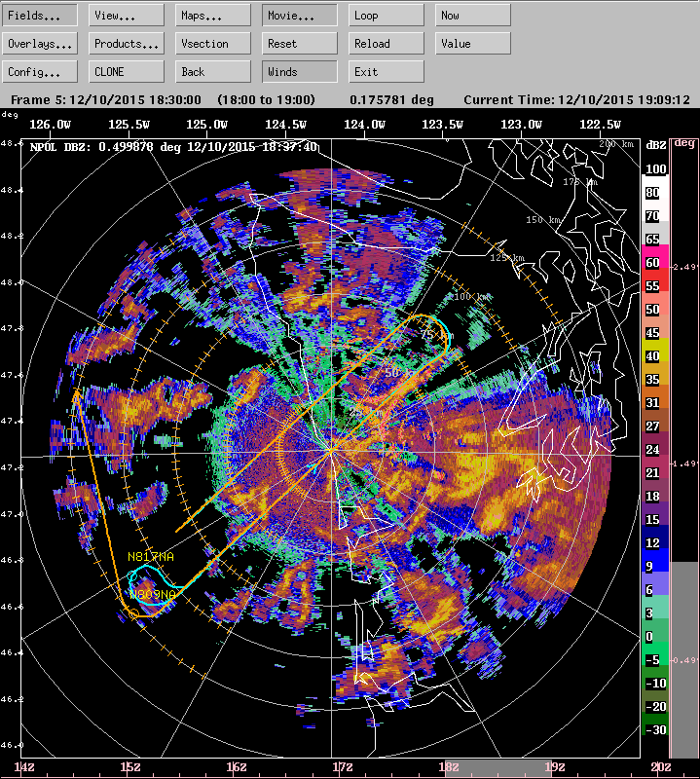The height and width of the screenshot is (779, 700).
Task: Exit the application
Action: pos(386,72)
